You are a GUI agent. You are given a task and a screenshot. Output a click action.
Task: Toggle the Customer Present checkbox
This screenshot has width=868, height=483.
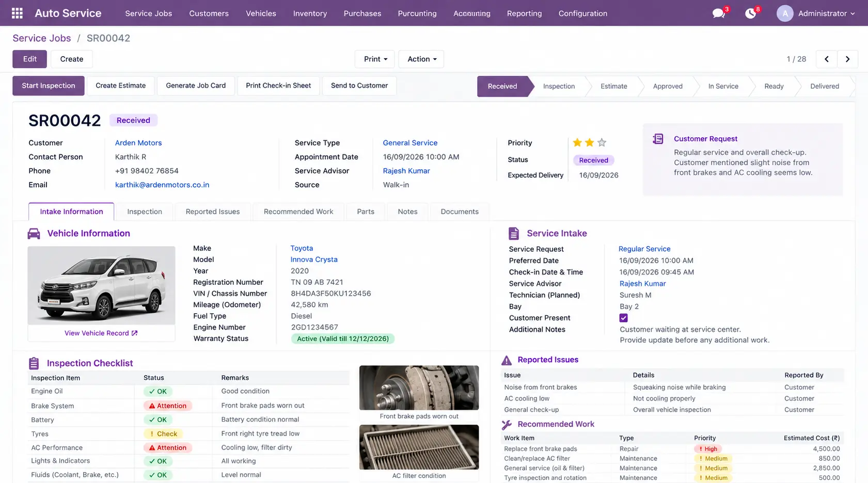(x=624, y=318)
